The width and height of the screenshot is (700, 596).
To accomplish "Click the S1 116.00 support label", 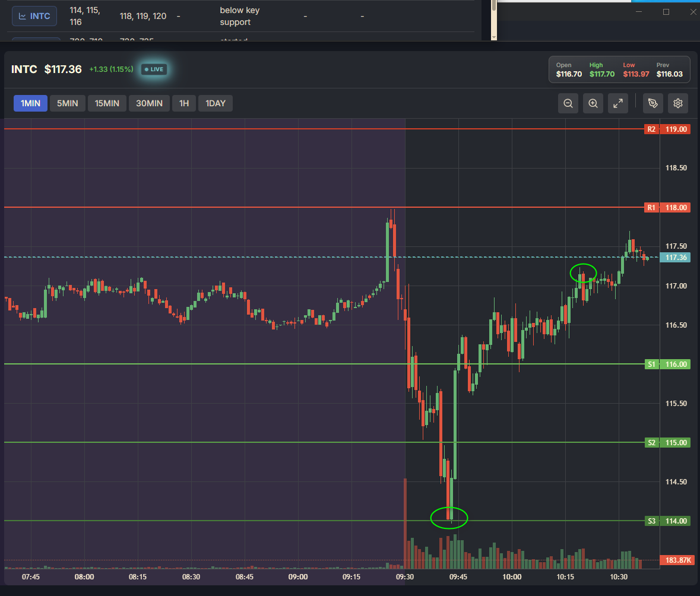I will coord(667,364).
